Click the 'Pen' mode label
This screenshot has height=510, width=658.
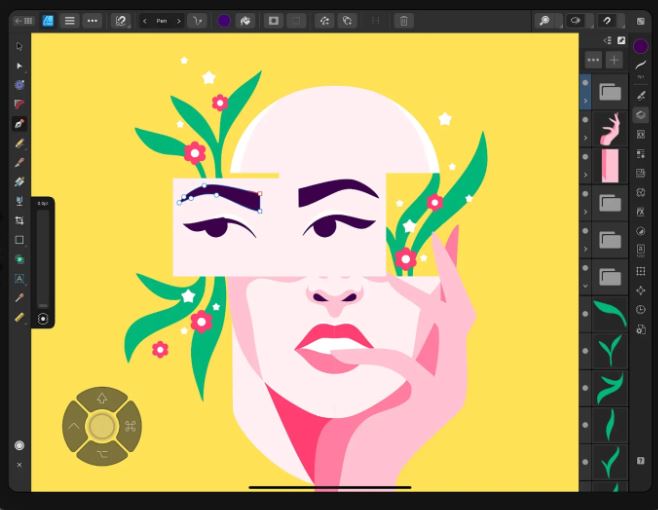coord(162,21)
